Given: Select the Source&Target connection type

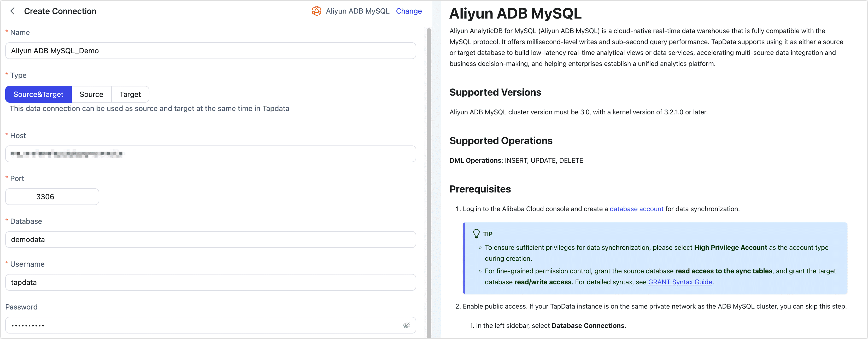Looking at the screenshot, I should 38,94.
